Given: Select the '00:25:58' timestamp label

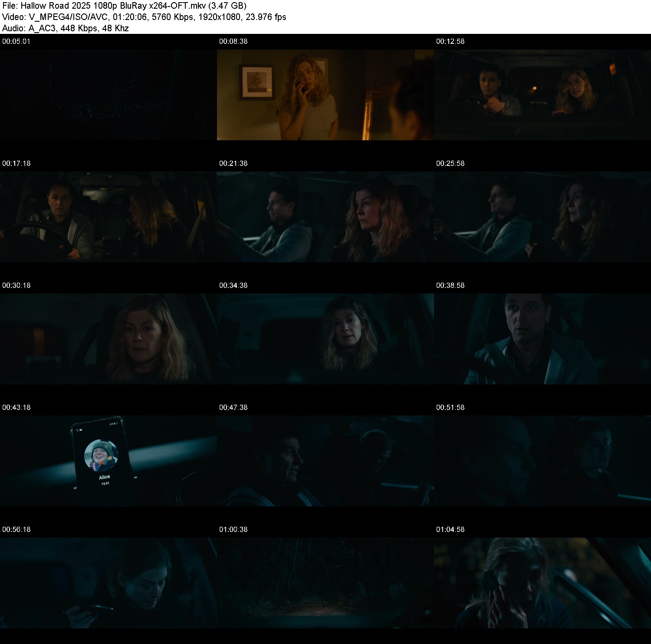Looking at the screenshot, I should (450, 163).
